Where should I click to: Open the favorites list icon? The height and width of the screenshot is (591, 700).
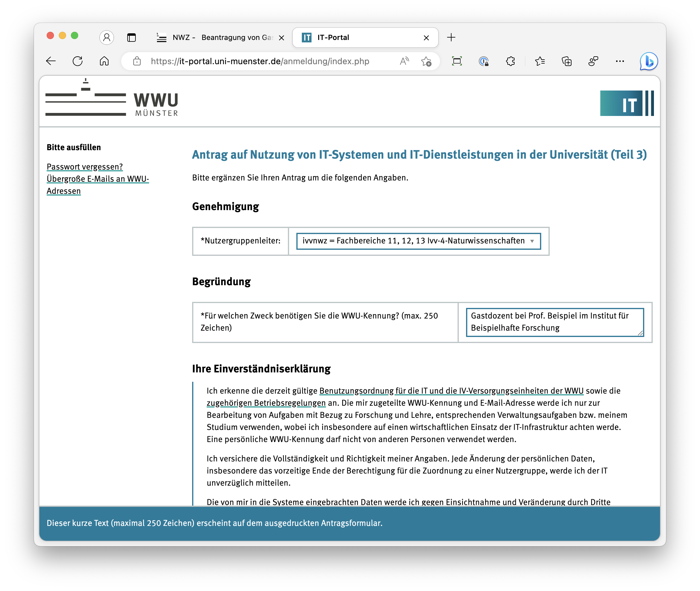pos(540,61)
